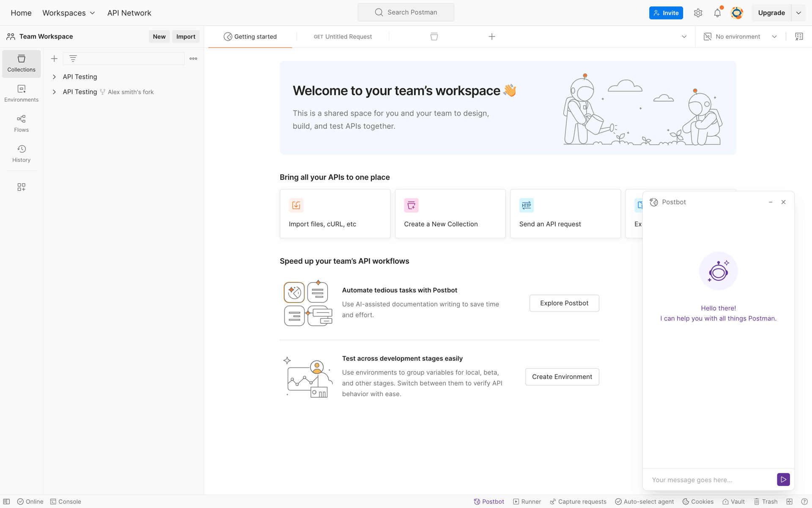Click the Postbot message input field
Screen dimensions: 812x508
pos(710,480)
